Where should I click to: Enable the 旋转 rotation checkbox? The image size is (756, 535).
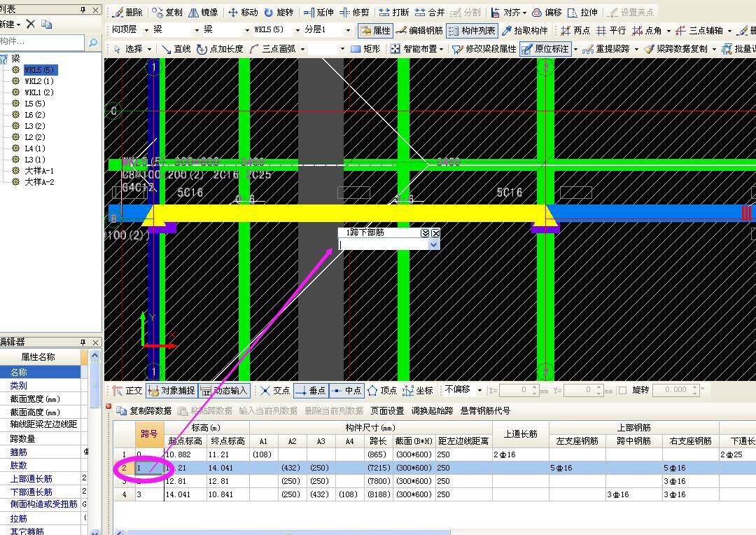[622, 390]
